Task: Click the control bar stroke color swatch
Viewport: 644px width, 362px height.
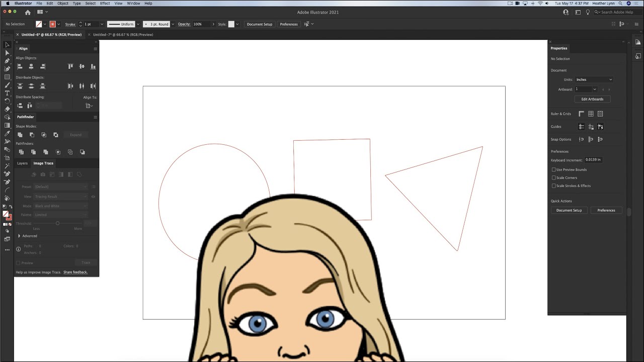Action: (x=53, y=24)
